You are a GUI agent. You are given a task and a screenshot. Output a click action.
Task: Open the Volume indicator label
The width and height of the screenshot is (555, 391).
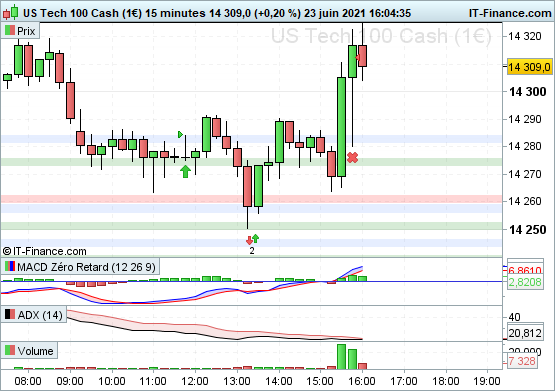[29, 351]
